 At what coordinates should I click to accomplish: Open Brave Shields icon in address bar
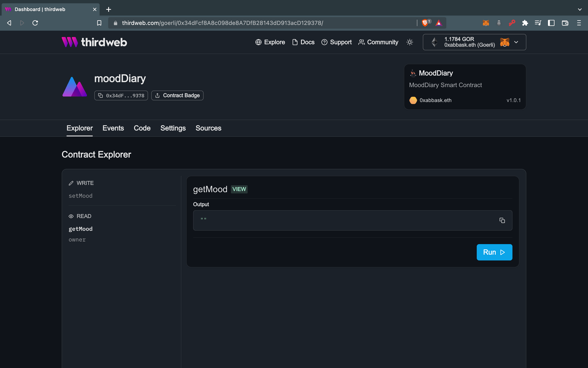pyautogui.click(x=425, y=23)
